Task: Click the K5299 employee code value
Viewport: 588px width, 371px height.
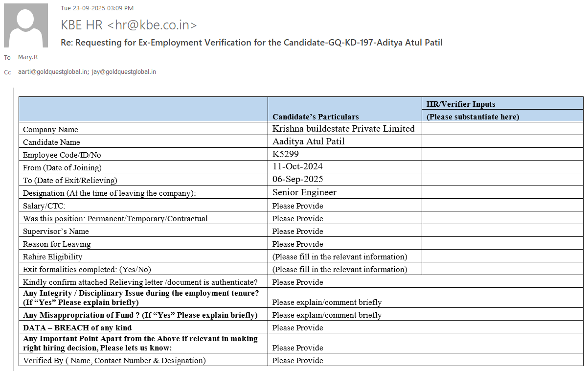Action: pyautogui.click(x=286, y=154)
